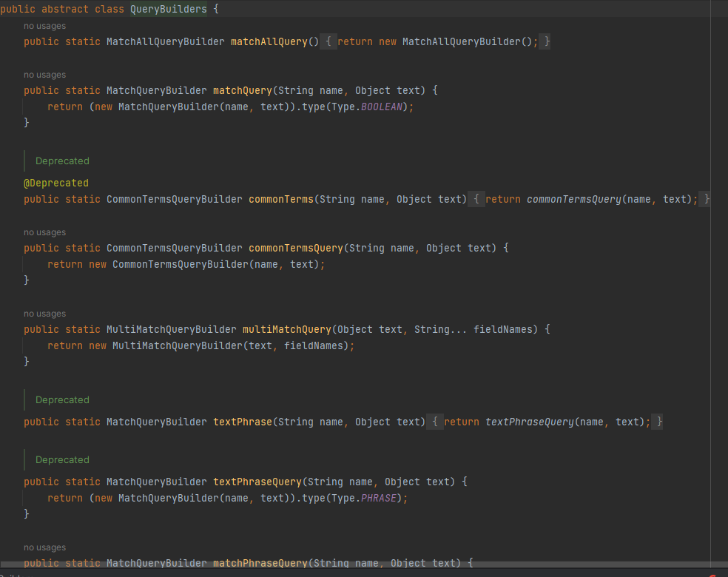Click CommonTermsQueryBuilder return type of commonTermsQuery
The height and width of the screenshot is (577, 728).
175,249
